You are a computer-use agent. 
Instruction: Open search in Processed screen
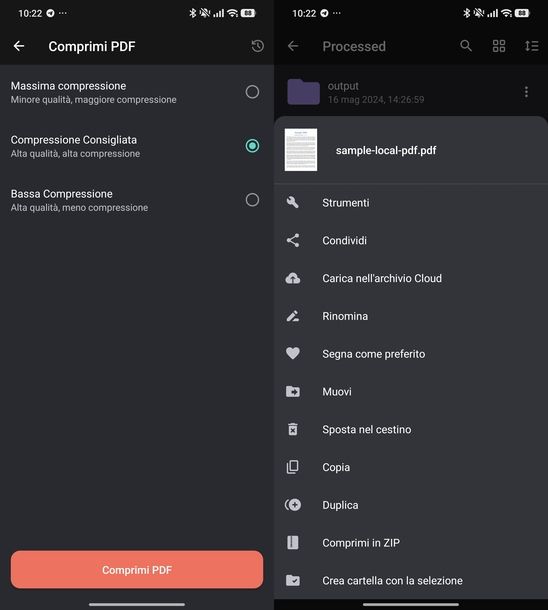(466, 46)
